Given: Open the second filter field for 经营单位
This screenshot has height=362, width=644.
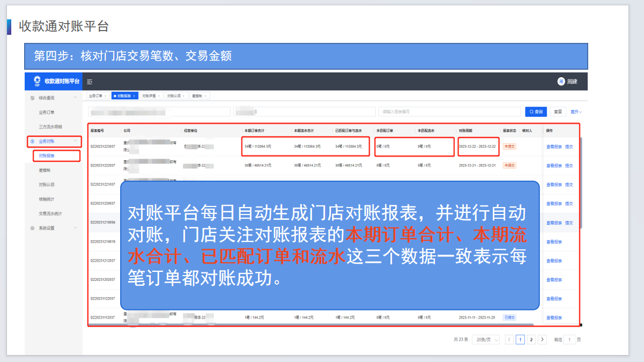Looking at the screenshot, I should click(x=304, y=112).
